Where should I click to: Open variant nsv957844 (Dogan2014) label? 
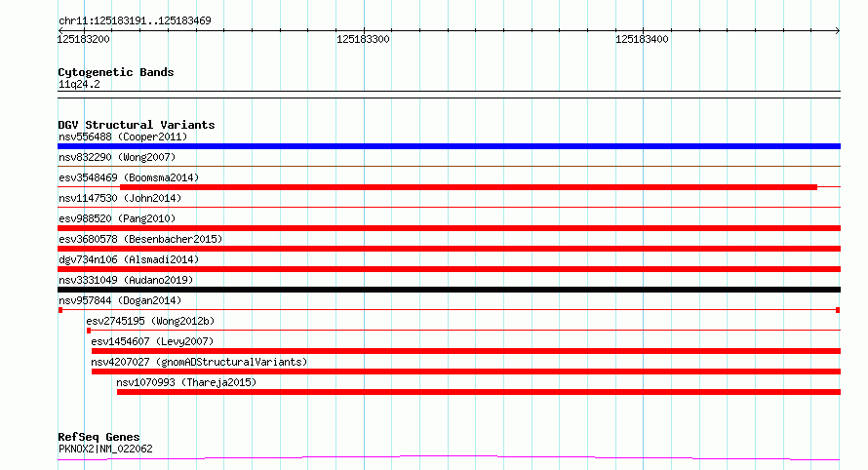coord(120,300)
